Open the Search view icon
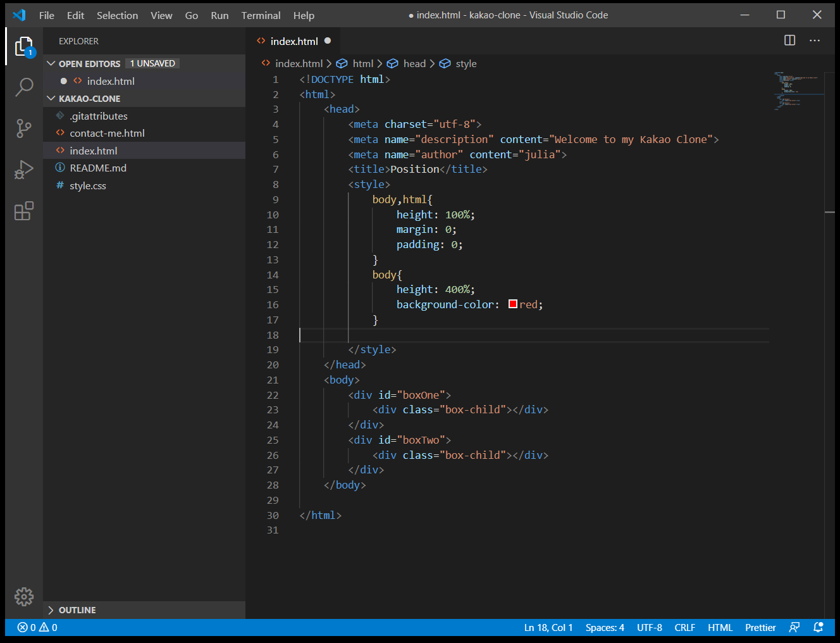The width and height of the screenshot is (840, 643). click(x=24, y=87)
